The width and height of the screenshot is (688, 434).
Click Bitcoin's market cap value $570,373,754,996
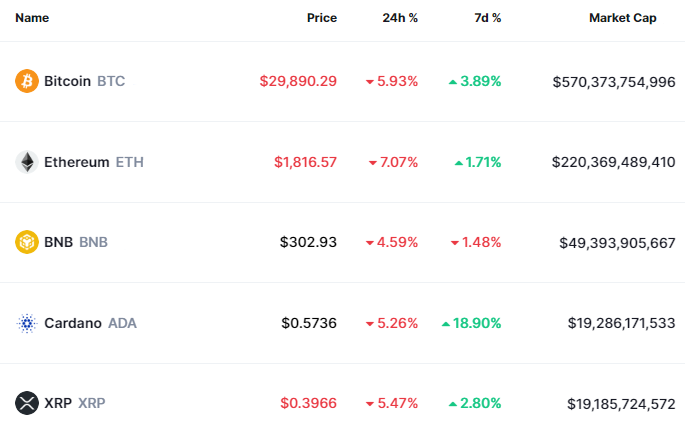[x=613, y=81]
